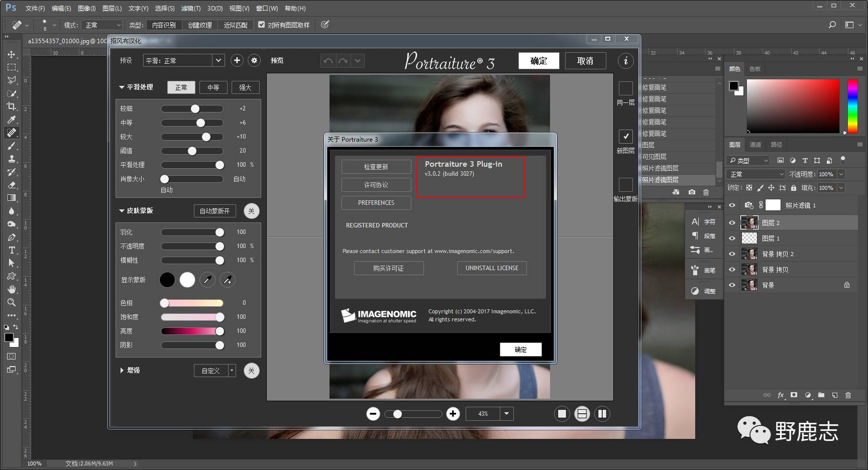Zoom out preview with minus icon
868x470 pixels.
coord(373,414)
